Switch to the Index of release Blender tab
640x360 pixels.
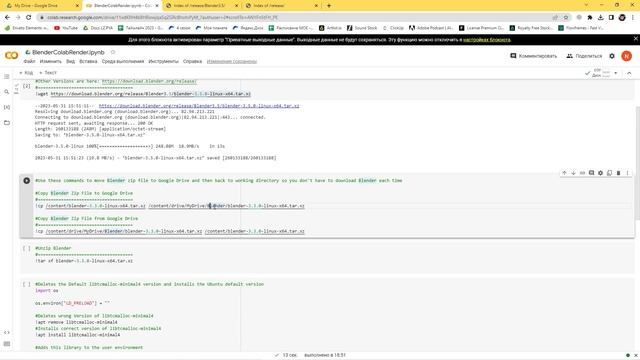(x=202, y=6)
